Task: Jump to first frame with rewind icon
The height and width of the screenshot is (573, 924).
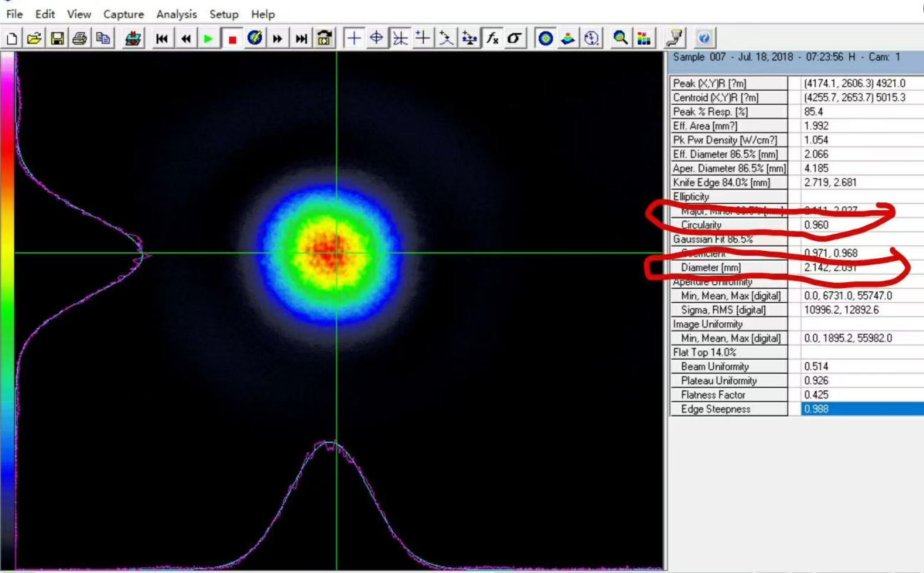Action: point(162,38)
